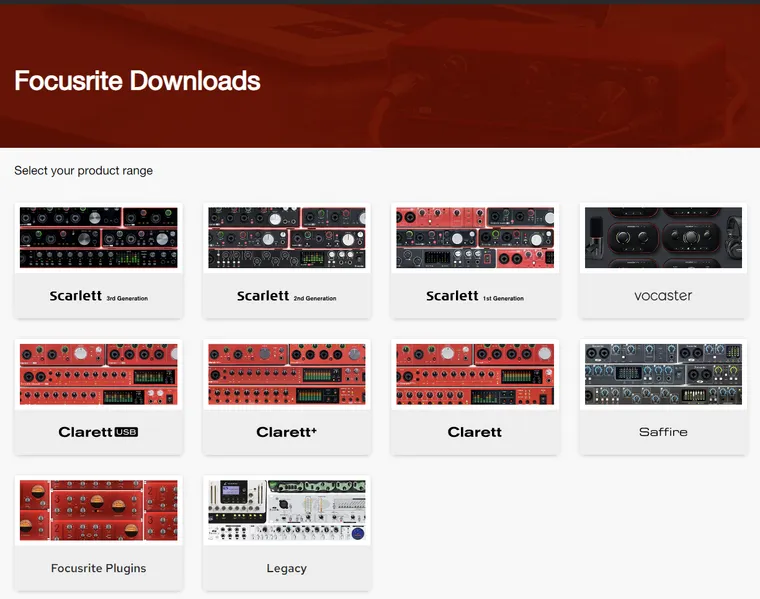
Task: Select the Scarlett 3rd Generation label
Action: click(98, 296)
